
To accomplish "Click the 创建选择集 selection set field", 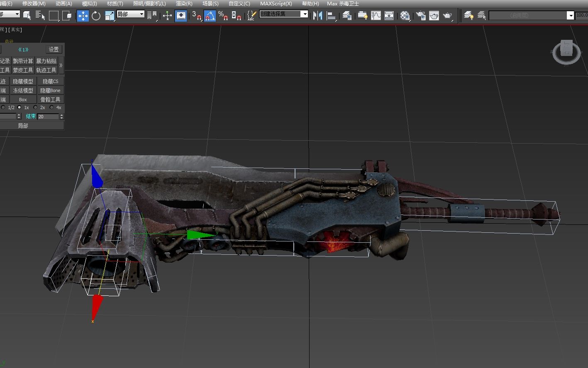I will pyautogui.click(x=280, y=14).
